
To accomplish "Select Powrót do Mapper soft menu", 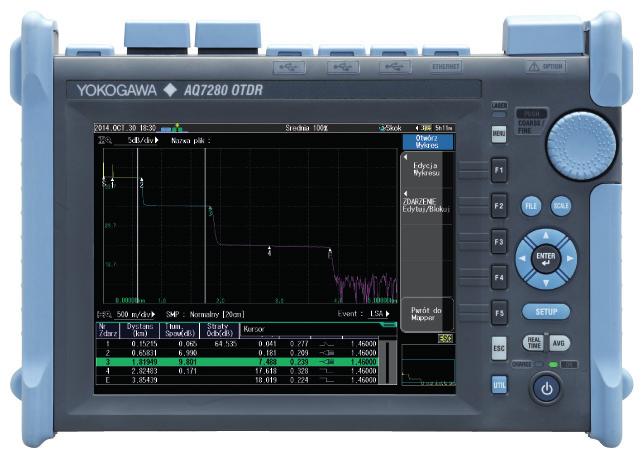I will tap(426, 314).
